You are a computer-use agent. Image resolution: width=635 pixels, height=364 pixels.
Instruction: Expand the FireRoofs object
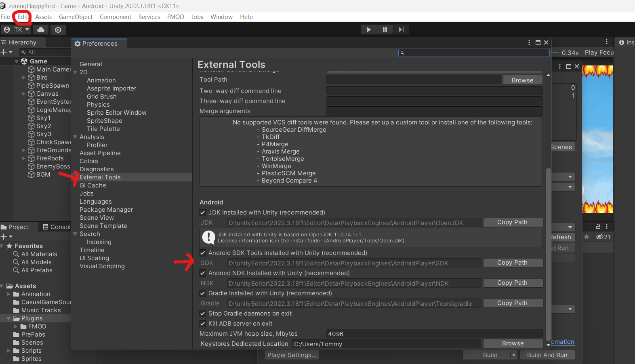(23, 158)
